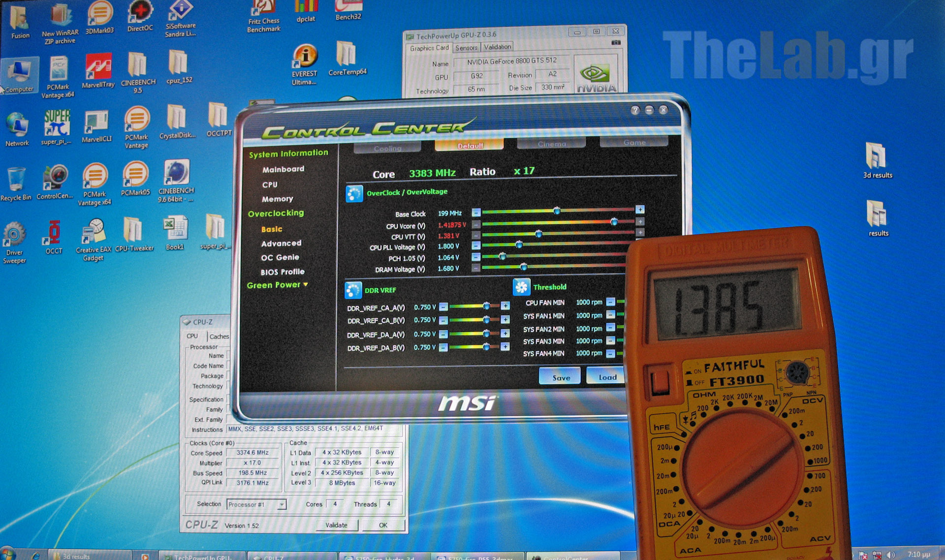Viewport: 945px width, 560px height.
Task: Open the Sensors tab in GPU-Z
Action: point(466,48)
